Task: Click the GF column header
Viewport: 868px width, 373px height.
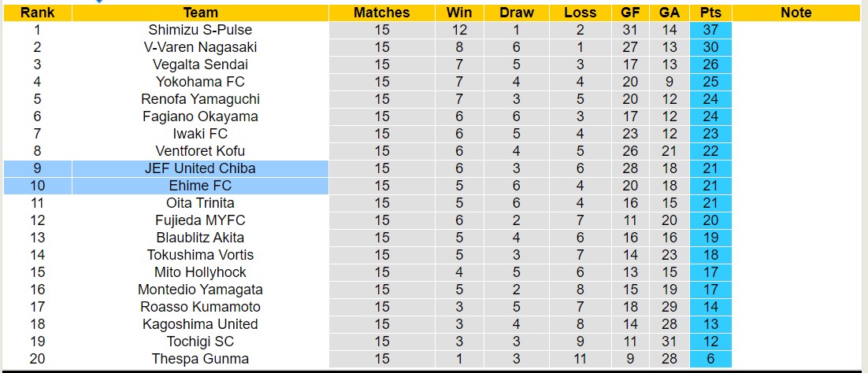Action: pyautogui.click(x=630, y=13)
